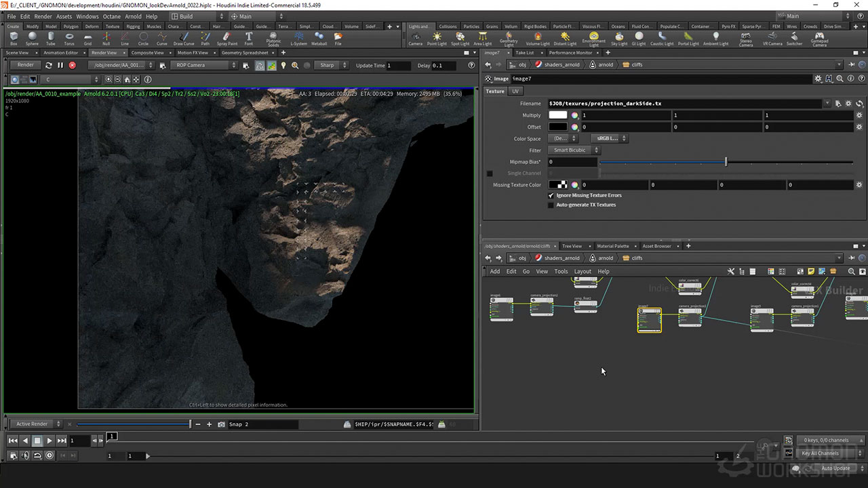Toggle Ignore Missing Texture Errors checkbox
Viewport: 868px width, 488px height.
(x=551, y=195)
